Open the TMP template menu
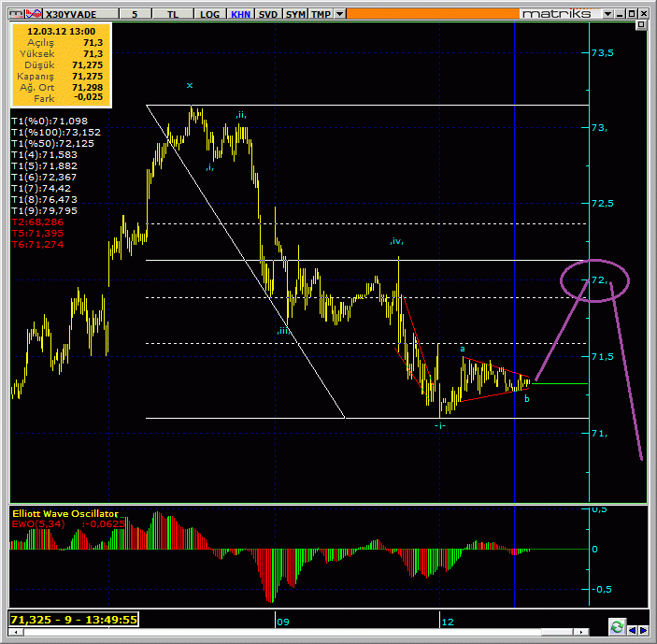The height and width of the screenshot is (644, 657). [321, 14]
